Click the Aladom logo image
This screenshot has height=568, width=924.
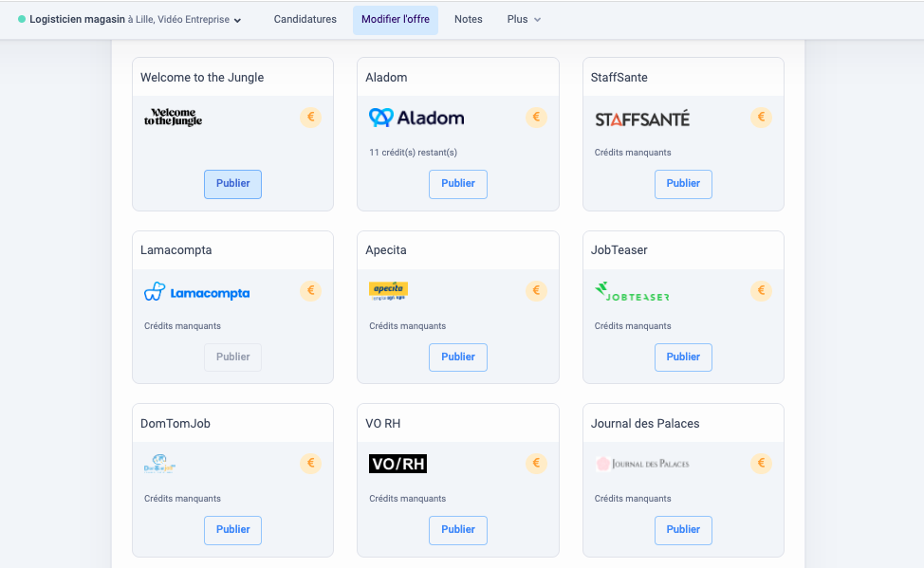(416, 118)
